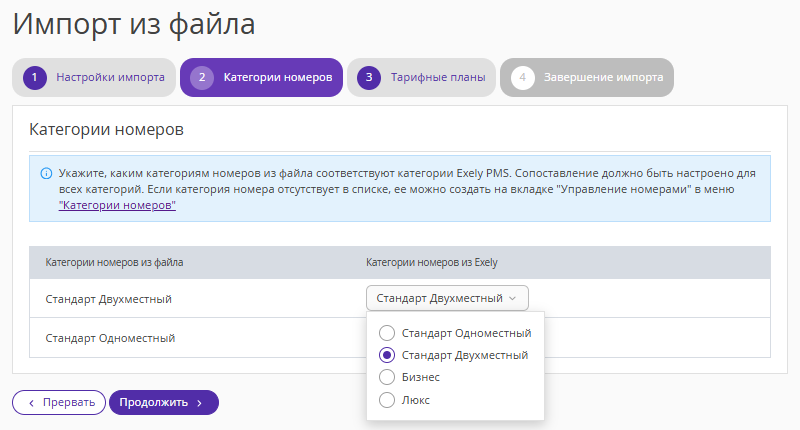Switch to the Тарифные планы tab
The width and height of the screenshot is (800, 430).
[x=421, y=78]
